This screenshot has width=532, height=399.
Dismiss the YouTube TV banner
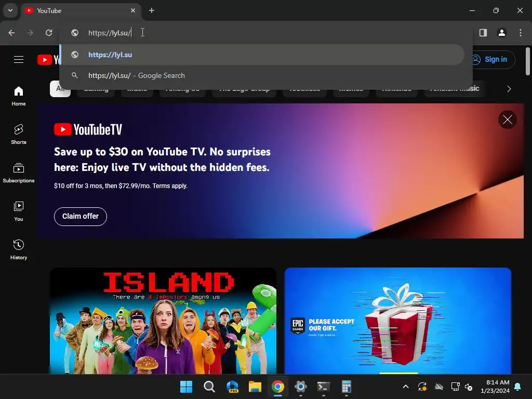pyautogui.click(x=507, y=119)
